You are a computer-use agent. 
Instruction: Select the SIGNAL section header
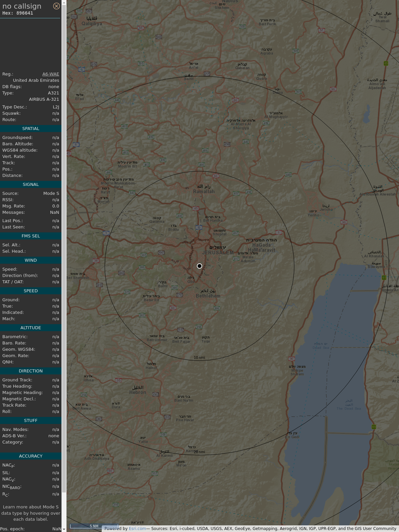(31, 185)
